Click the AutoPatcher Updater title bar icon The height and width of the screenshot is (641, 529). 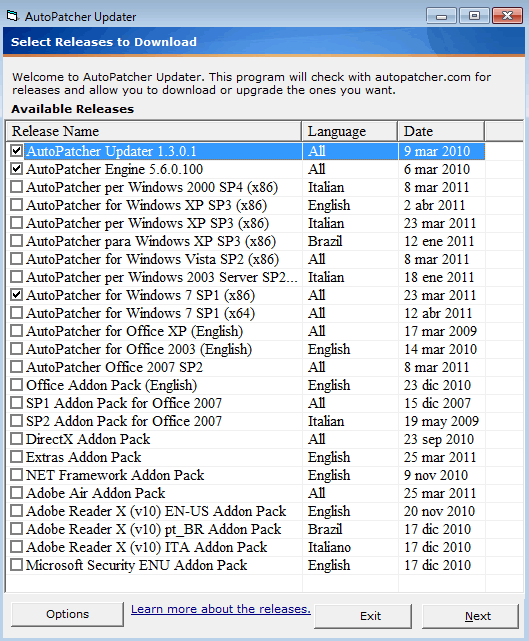click(x=12, y=16)
